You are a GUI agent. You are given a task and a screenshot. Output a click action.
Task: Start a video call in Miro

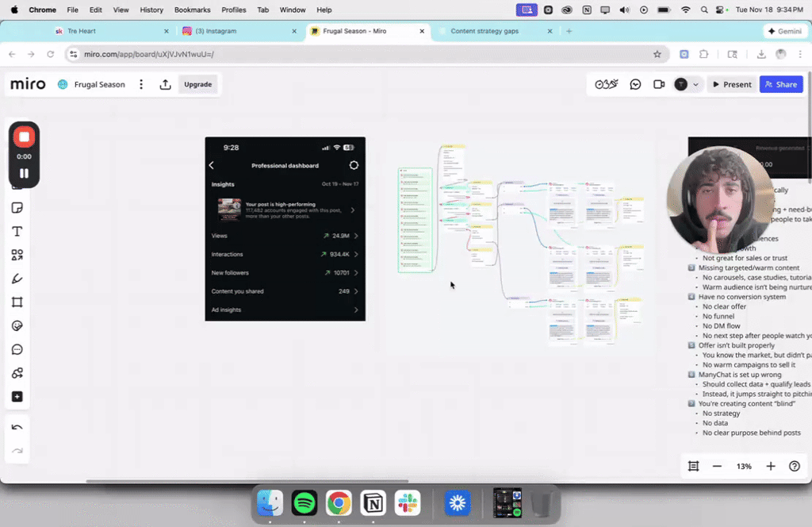tap(659, 84)
